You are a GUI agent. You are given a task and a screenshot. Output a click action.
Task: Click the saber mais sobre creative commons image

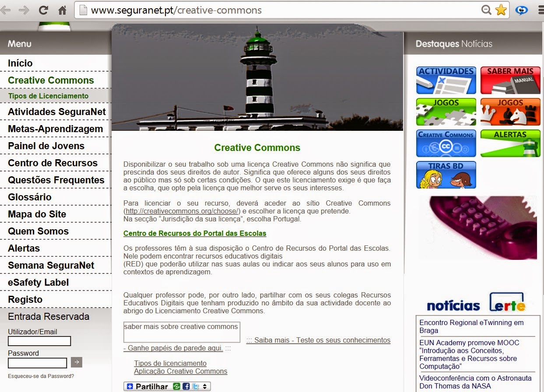tap(182, 332)
